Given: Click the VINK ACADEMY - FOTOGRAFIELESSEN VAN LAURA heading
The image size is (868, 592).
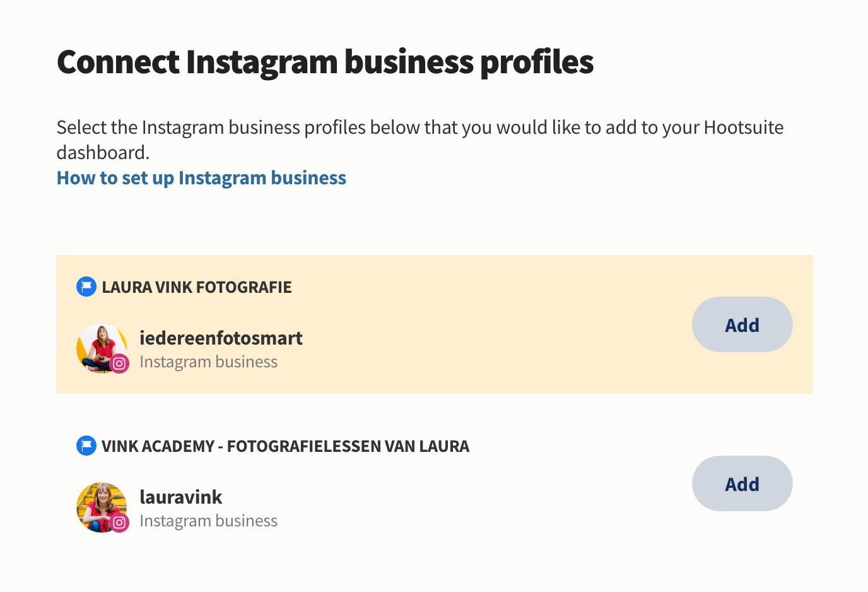Looking at the screenshot, I should pos(286,446).
